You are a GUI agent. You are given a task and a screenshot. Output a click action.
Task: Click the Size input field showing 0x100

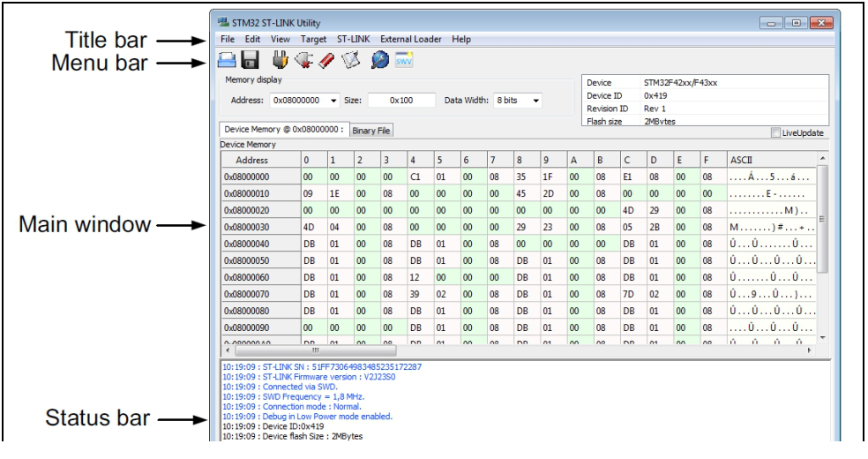click(x=401, y=101)
